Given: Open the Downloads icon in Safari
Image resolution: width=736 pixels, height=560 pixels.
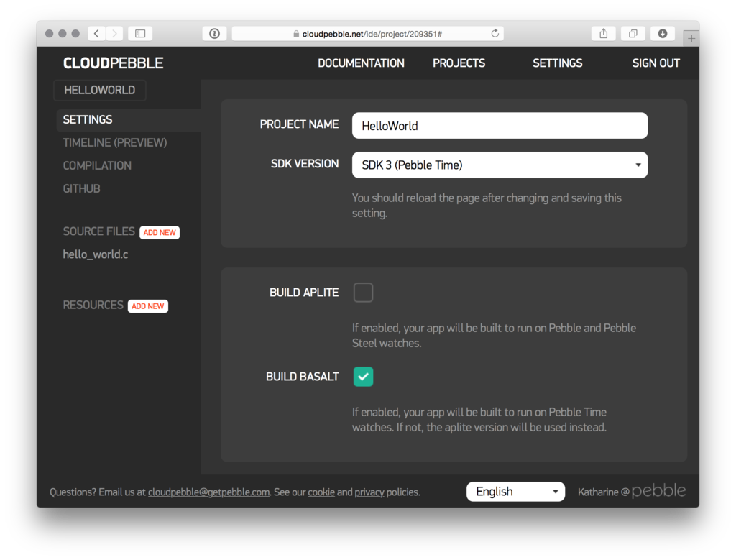Looking at the screenshot, I should tap(662, 33).
